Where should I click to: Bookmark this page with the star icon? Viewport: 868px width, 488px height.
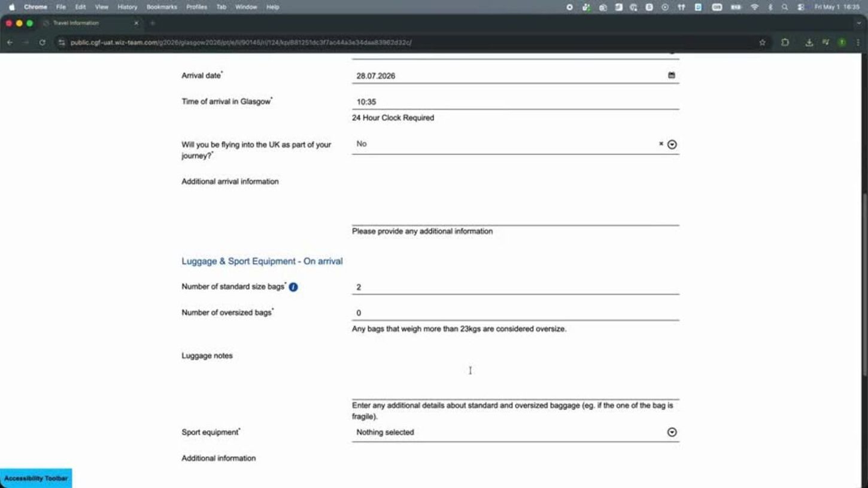762,42
